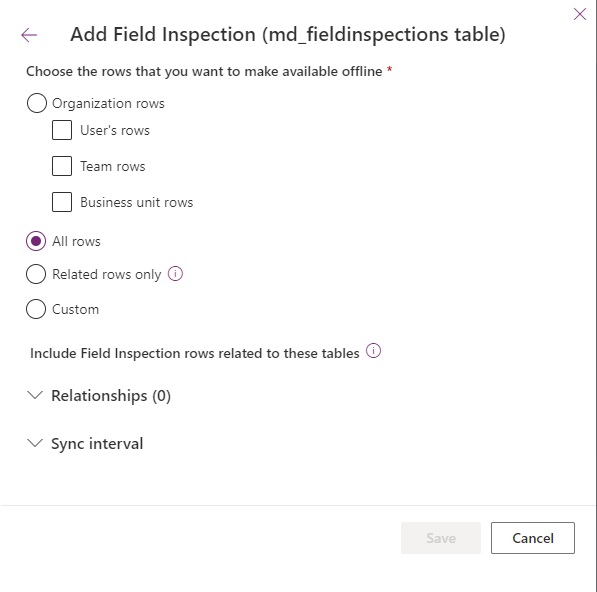Click the Cancel button
597x592 pixels.
point(533,538)
